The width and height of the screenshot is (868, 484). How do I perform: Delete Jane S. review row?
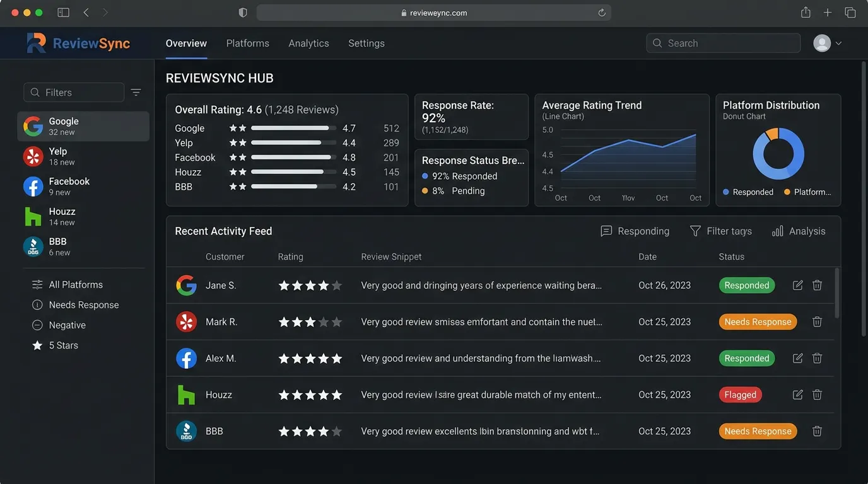(x=817, y=285)
